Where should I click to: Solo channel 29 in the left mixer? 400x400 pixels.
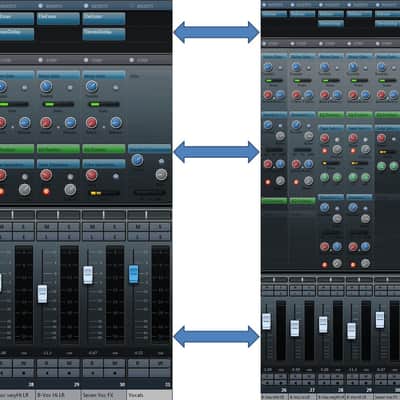click(70, 227)
